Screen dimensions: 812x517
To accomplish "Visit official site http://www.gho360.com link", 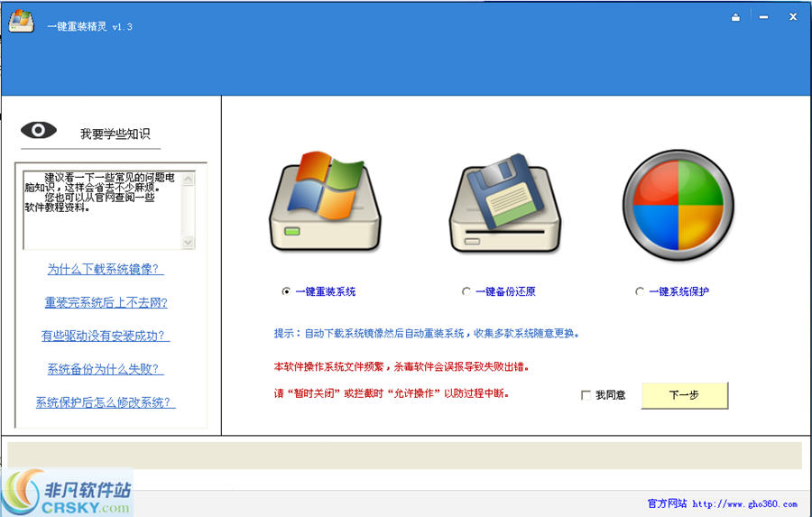I will (x=744, y=503).
